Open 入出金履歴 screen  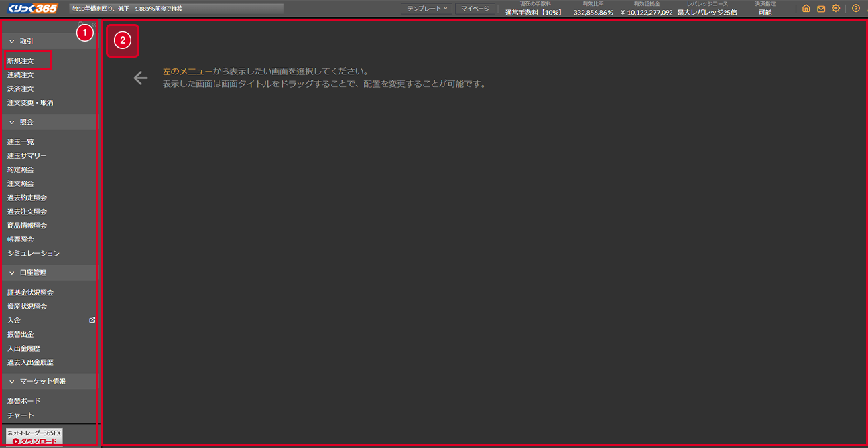(x=24, y=348)
